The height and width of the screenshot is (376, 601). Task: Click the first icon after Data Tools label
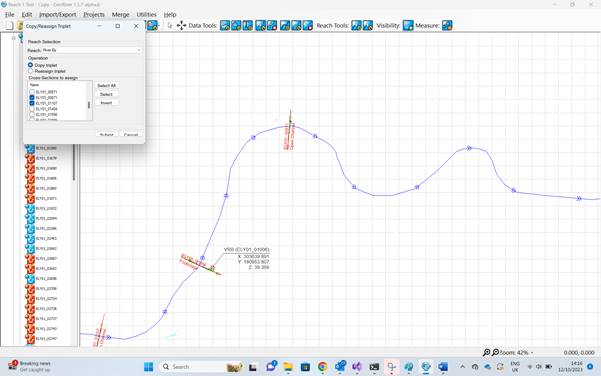pyautogui.click(x=225, y=26)
